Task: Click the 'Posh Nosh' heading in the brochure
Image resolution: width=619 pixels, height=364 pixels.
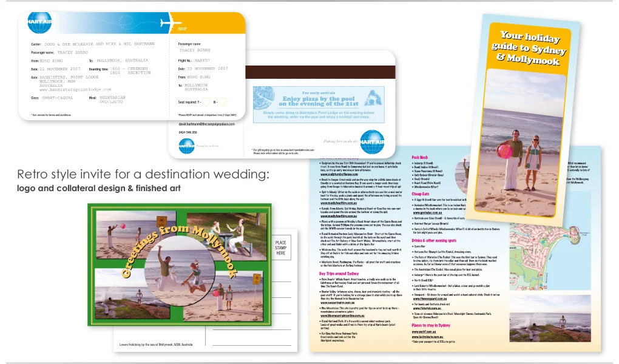Action: click(419, 157)
